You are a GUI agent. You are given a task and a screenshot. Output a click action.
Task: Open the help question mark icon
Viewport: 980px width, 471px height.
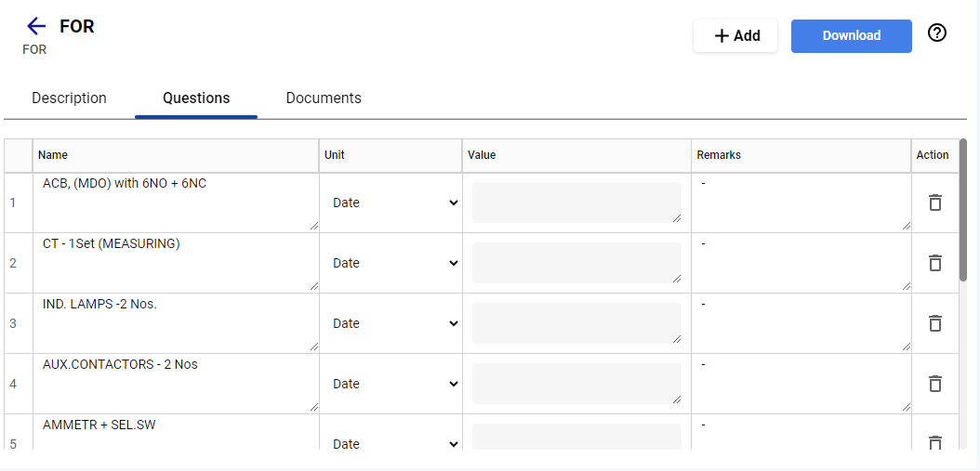[937, 33]
